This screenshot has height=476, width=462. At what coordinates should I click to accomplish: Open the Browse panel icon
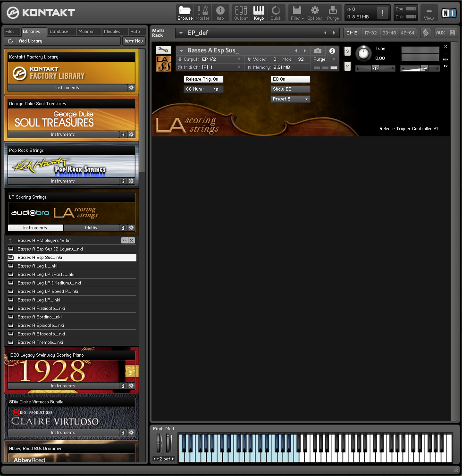pos(185,13)
